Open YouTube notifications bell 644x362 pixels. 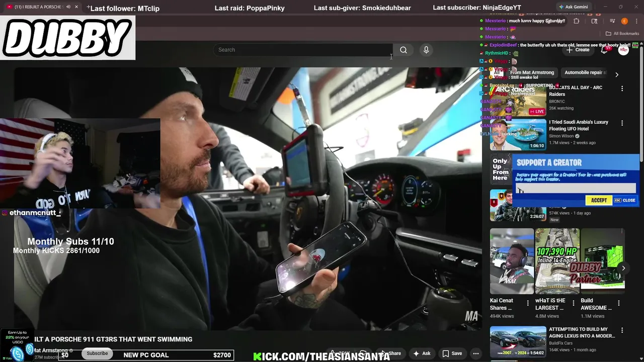[604, 50]
